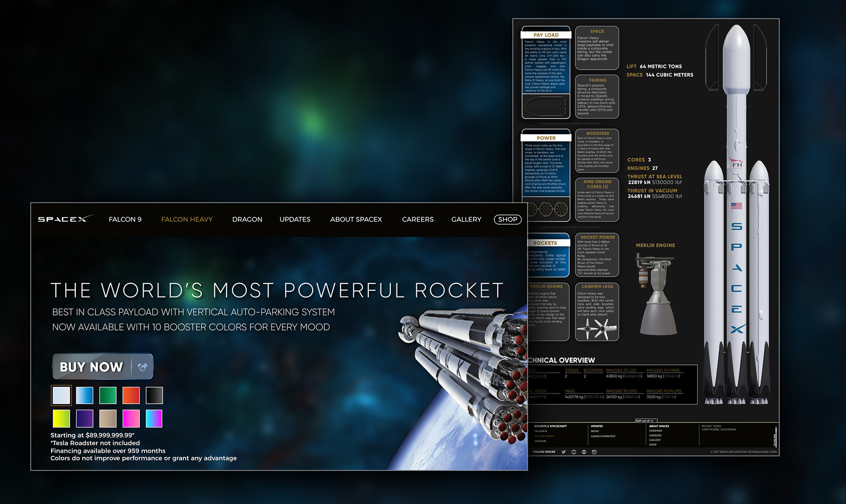Click the landing legs illustration icon
This screenshot has width=846, height=504.
point(597,329)
